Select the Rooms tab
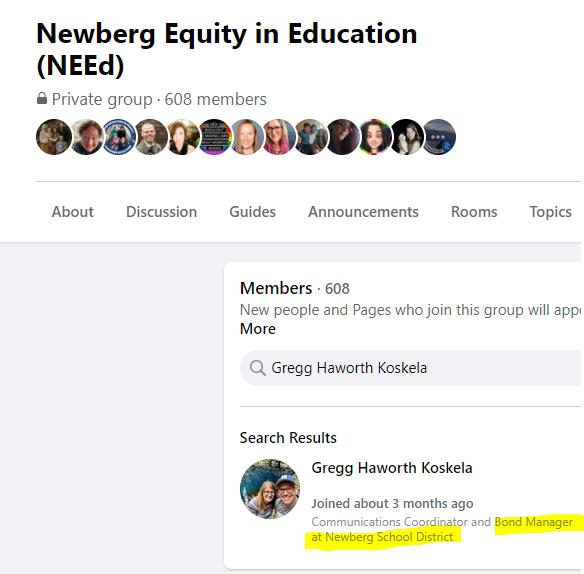 [474, 212]
